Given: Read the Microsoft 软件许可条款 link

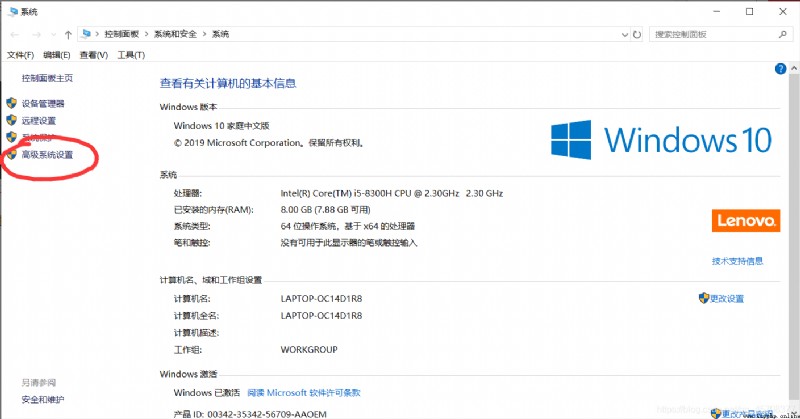Looking at the screenshot, I should pos(304,392).
